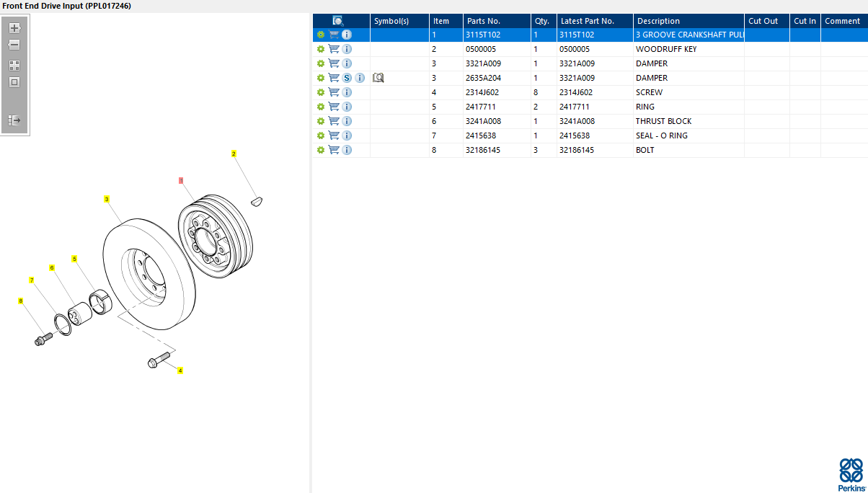Add WOODRUFF KEY to shopping cart
This screenshot has height=493, width=868.
pyautogui.click(x=334, y=49)
